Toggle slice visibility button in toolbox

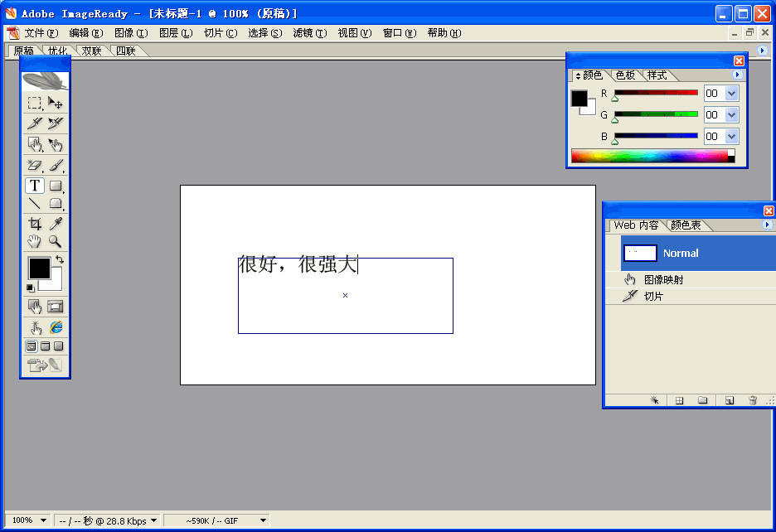56,307
